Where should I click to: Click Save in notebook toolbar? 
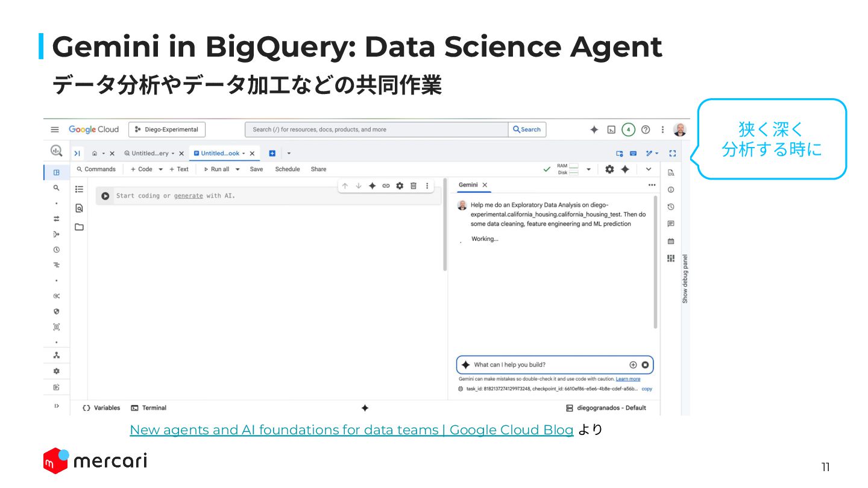(x=256, y=169)
